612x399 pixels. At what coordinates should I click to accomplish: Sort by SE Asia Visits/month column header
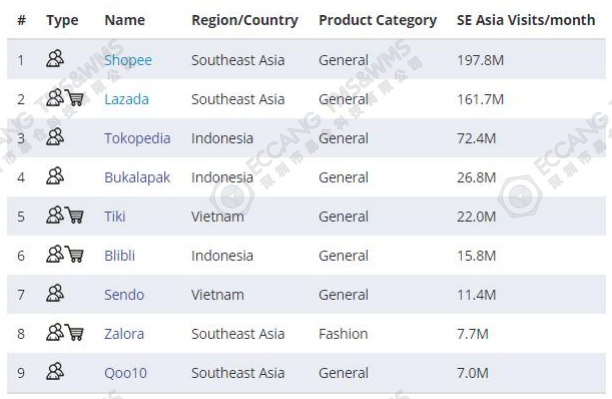526,20
